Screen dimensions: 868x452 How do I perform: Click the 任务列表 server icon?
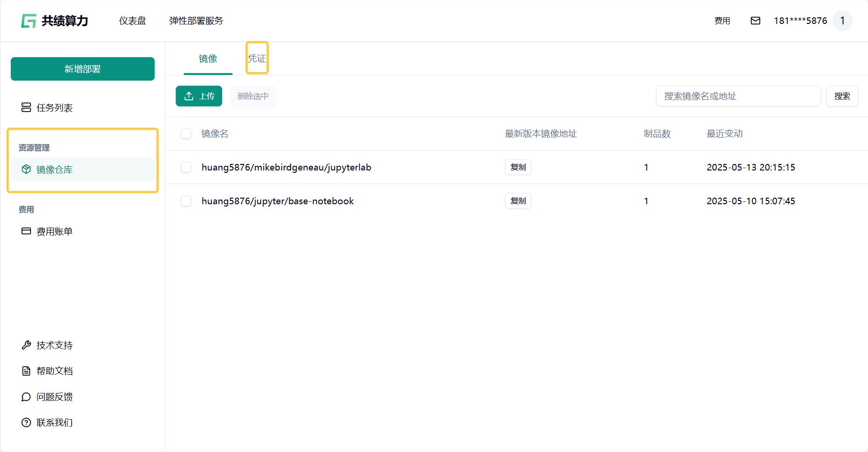(26, 108)
